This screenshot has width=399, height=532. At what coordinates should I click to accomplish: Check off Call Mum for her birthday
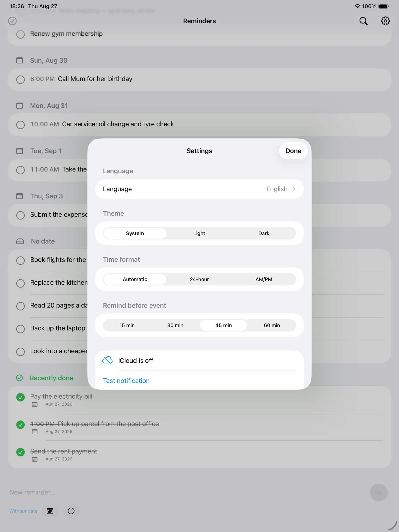click(20, 80)
